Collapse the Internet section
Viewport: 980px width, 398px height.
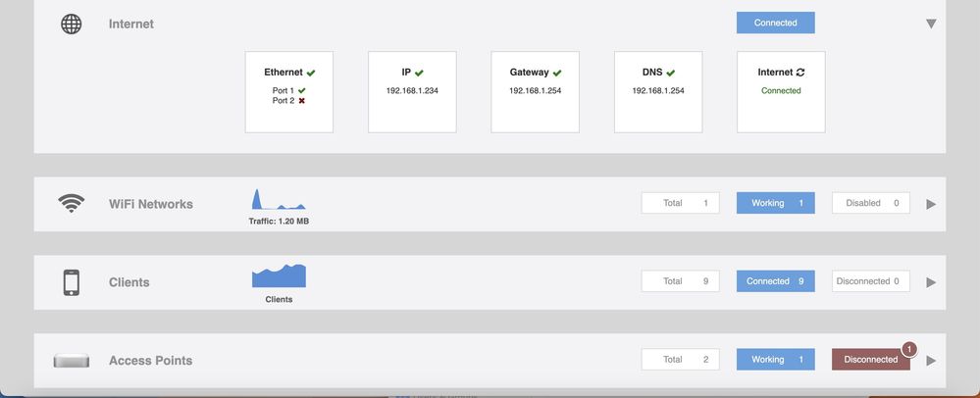coord(931,24)
